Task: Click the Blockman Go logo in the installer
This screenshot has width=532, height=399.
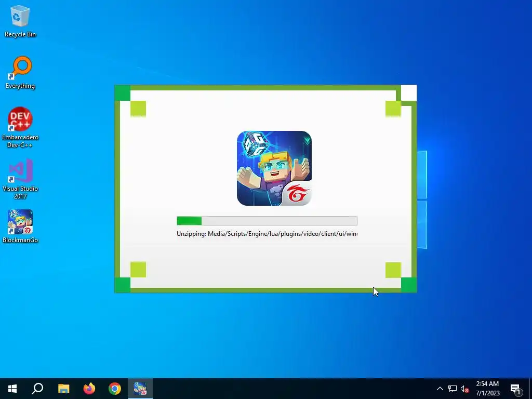Action: (274, 168)
